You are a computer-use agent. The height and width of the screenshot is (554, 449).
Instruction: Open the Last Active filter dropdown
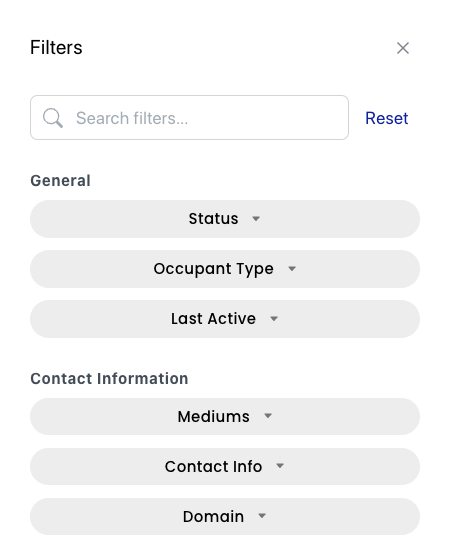(225, 319)
